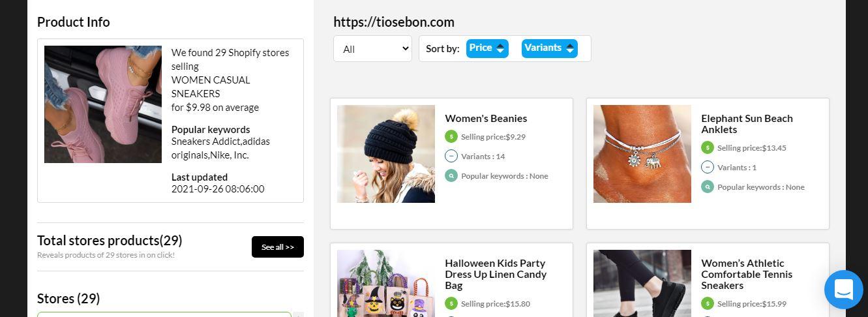Click the variants icon under Women's Beanies
The width and height of the screenshot is (868, 317).
pyautogui.click(x=451, y=156)
